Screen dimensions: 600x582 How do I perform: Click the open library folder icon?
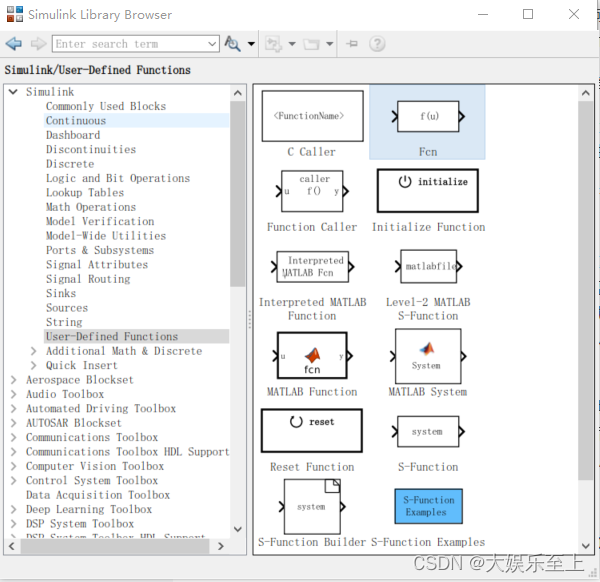[311, 44]
